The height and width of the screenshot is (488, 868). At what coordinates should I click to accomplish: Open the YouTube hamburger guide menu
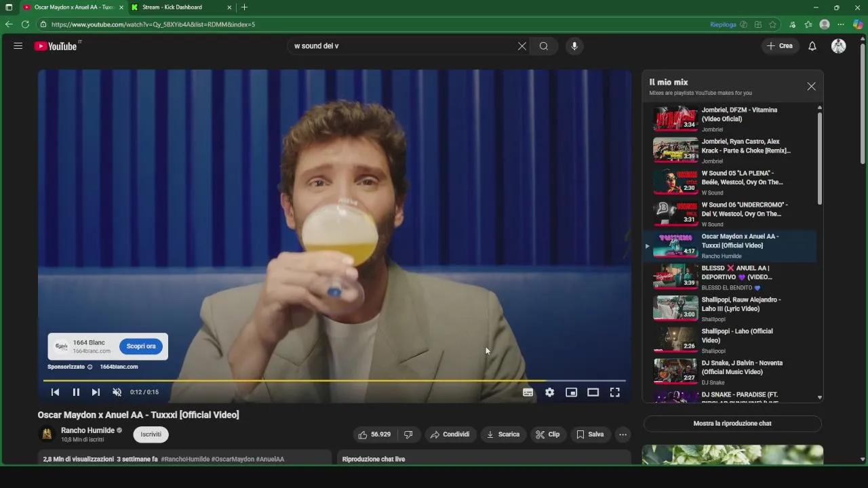(x=18, y=46)
